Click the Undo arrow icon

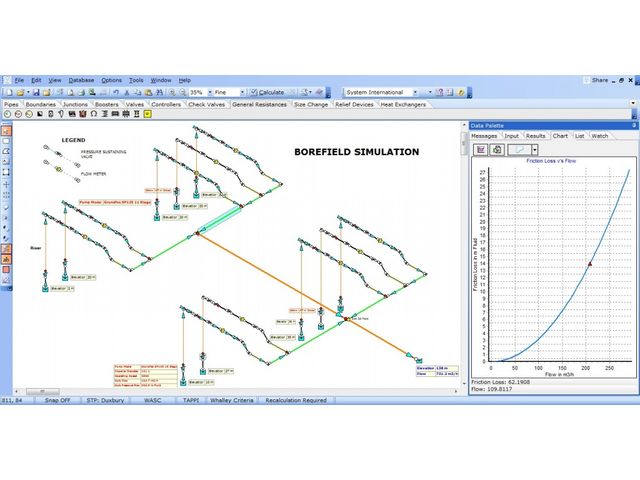[x=114, y=92]
